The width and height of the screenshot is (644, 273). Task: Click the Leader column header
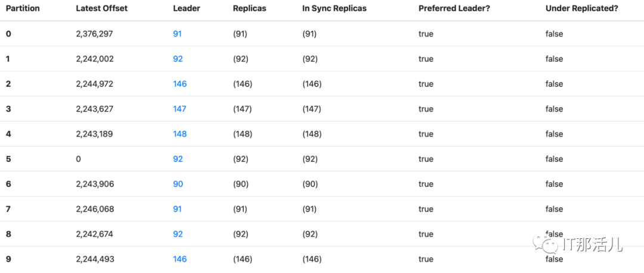coord(186,8)
